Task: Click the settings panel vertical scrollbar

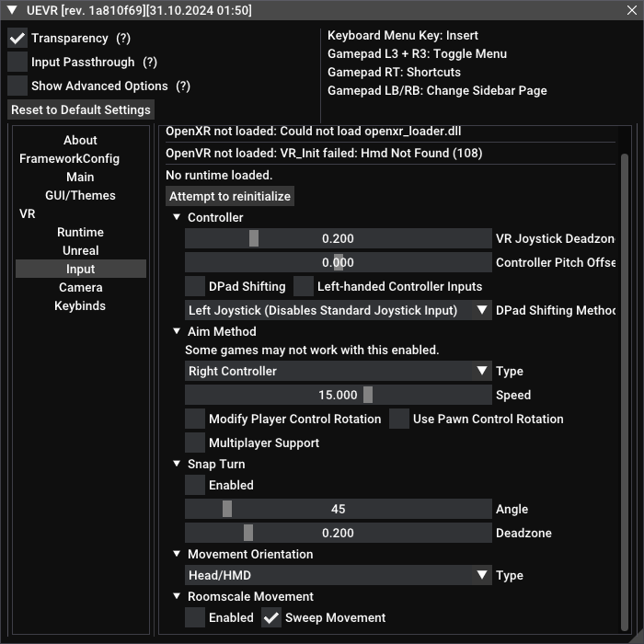Action: pyautogui.click(x=625, y=392)
